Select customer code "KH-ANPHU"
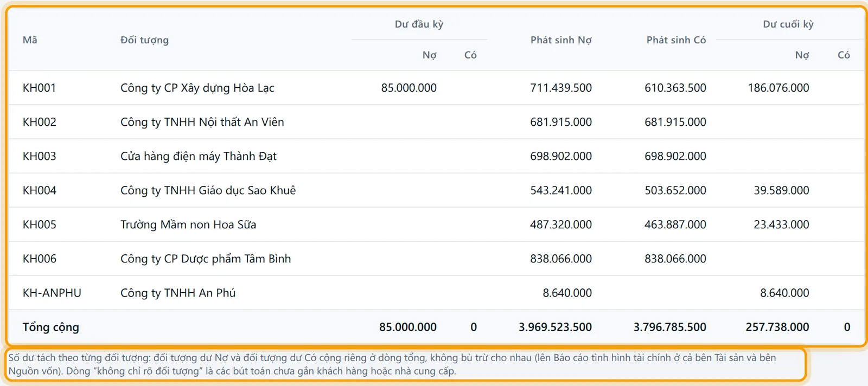 pyautogui.click(x=52, y=293)
